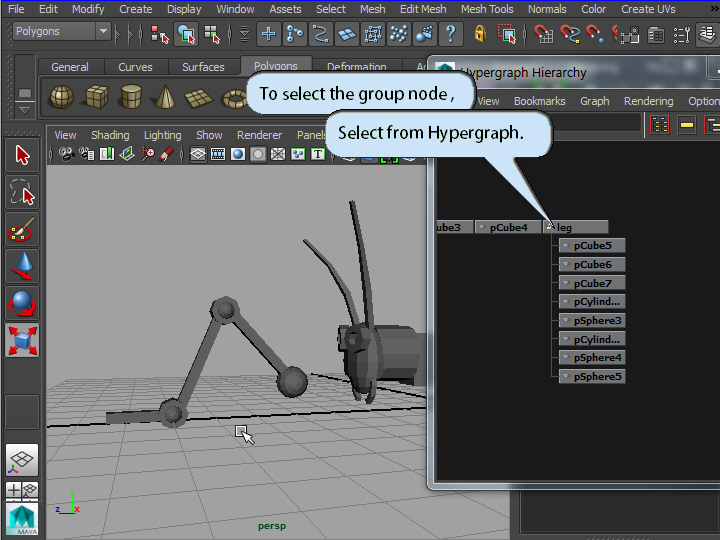720x540 pixels.
Task: Toggle highlight selection mode icon
Action: click(507, 34)
